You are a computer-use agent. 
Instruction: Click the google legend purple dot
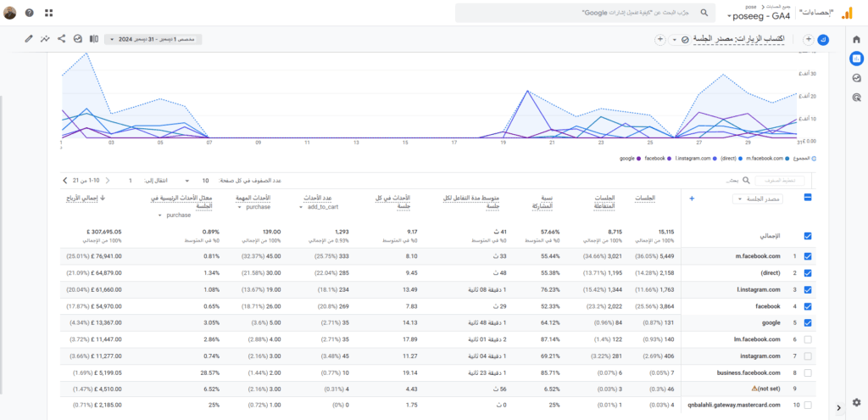[x=638, y=159]
